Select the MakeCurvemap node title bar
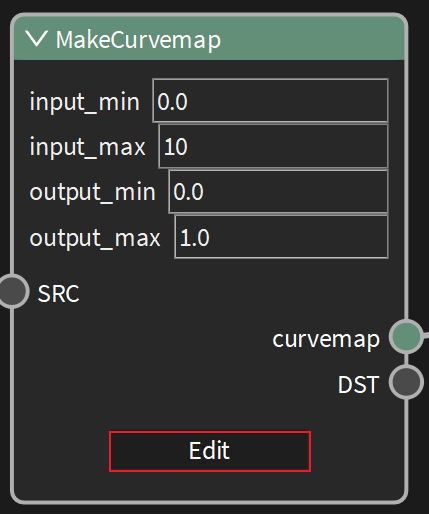Viewport: 429px width, 514px height. (x=209, y=38)
